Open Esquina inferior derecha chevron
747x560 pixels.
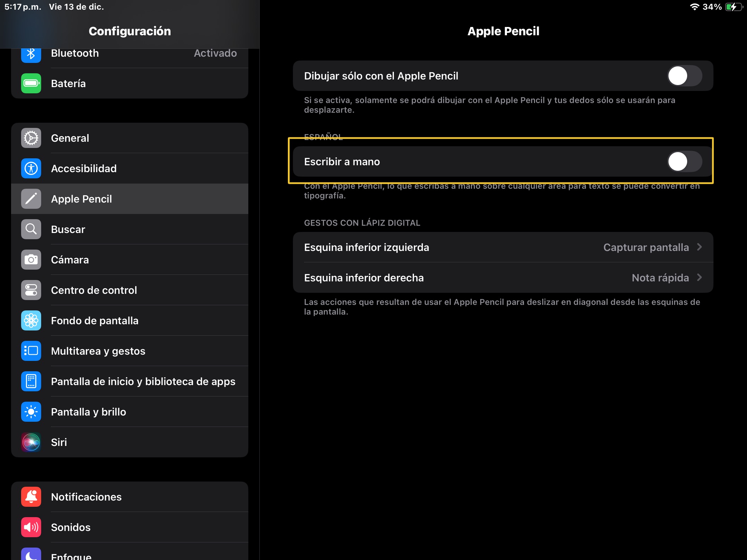pyautogui.click(x=699, y=278)
